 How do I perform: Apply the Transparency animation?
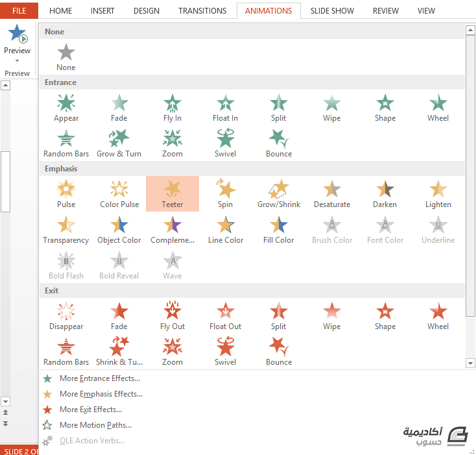pyautogui.click(x=66, y=230)
